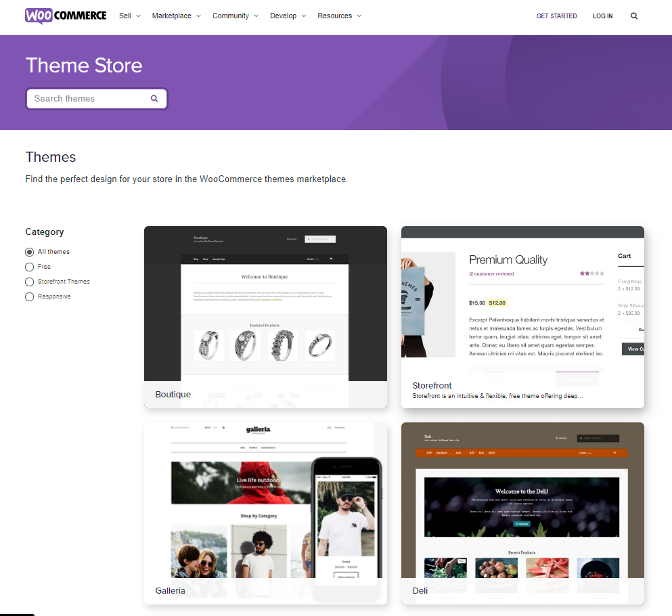Open the Marketplace menu item
Screen dimensions: 672x616
point(171,16)
